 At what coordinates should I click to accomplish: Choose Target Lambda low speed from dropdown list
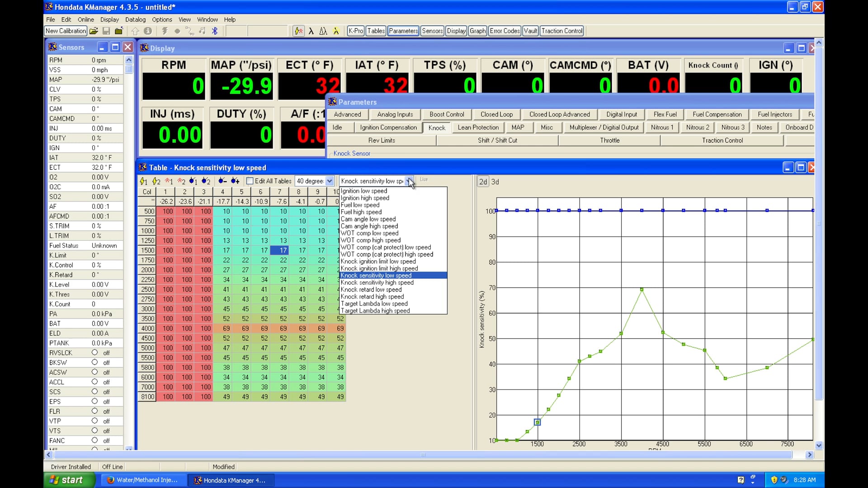pos(374,304)
